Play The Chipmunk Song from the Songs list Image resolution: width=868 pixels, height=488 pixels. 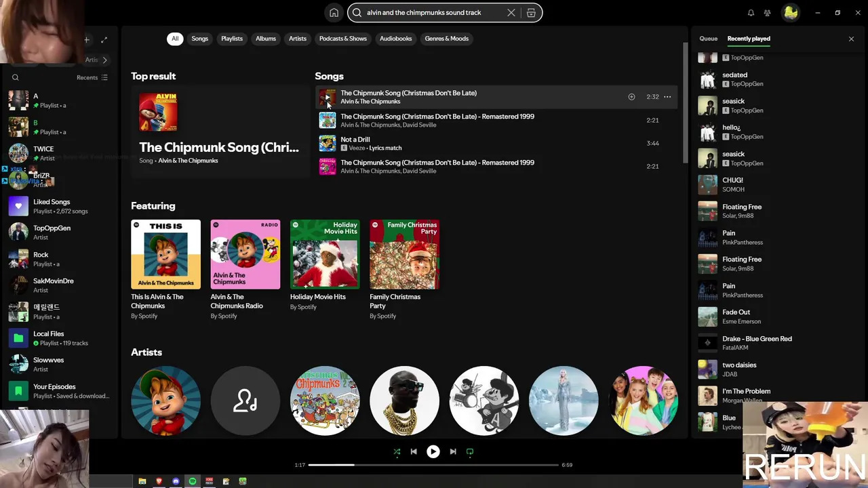[328, 97]
